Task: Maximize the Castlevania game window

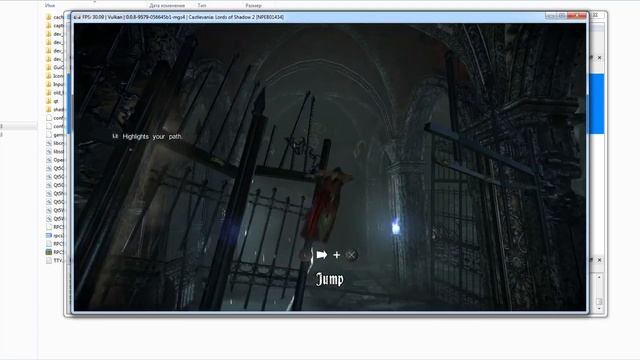Action: coord(562,16)
